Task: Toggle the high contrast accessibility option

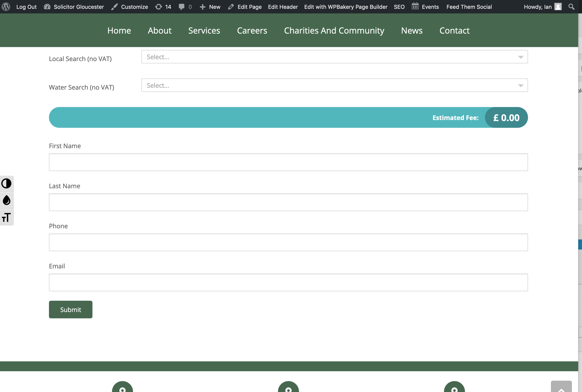Action: (7, 183)
